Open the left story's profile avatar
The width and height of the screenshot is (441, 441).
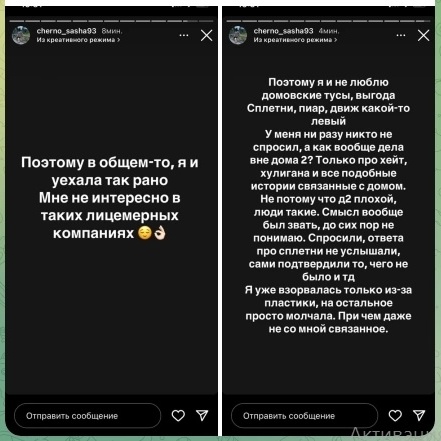pyautogui.click(x=21, y=35)
